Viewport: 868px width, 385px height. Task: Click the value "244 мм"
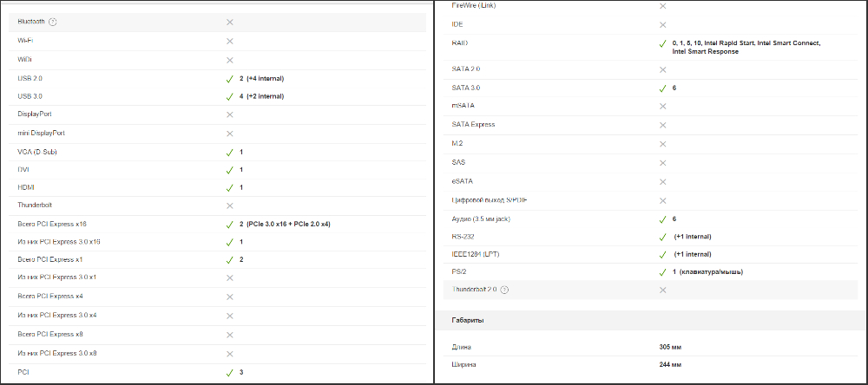[x=670, y=364]
